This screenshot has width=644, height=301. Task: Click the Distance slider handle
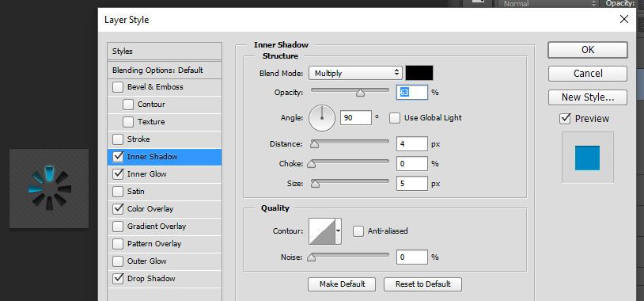click(315, 144)
